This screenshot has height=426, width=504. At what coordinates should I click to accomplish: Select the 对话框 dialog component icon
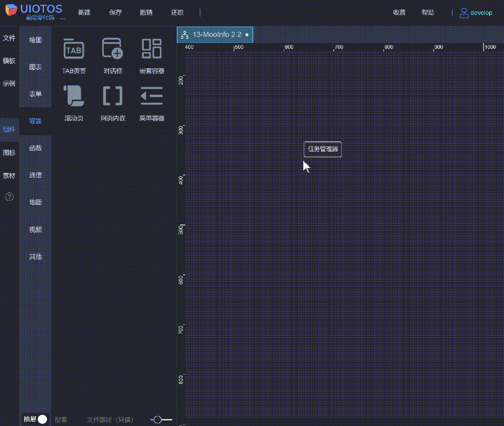(x=112, y=49)
